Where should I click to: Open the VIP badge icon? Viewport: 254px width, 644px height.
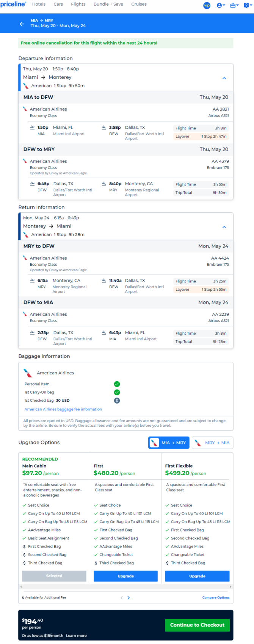coord(207,5)
